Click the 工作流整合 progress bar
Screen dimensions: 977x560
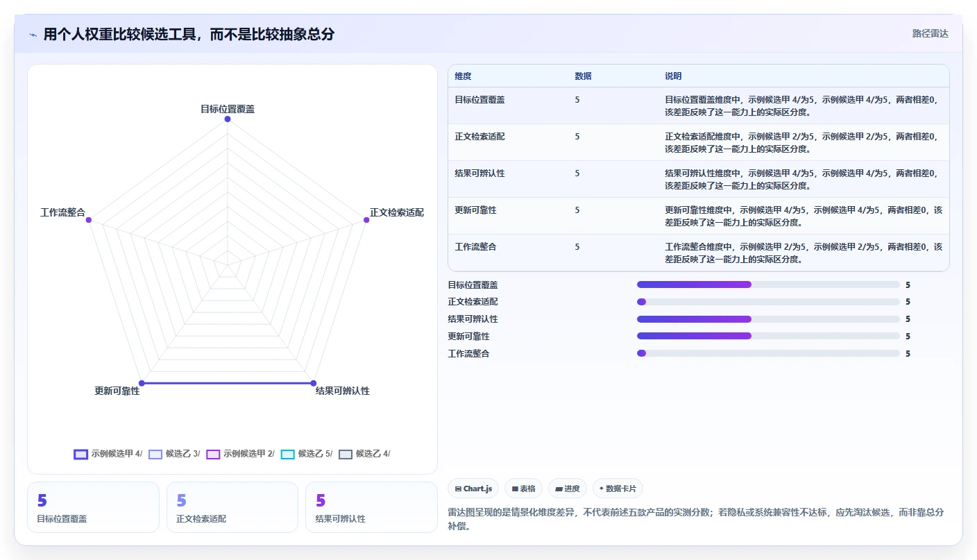(768, 353)
